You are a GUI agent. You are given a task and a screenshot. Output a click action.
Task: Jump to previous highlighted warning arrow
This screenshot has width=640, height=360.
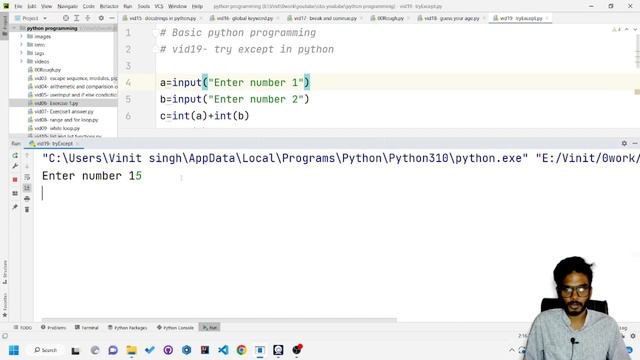click(627, 29)
